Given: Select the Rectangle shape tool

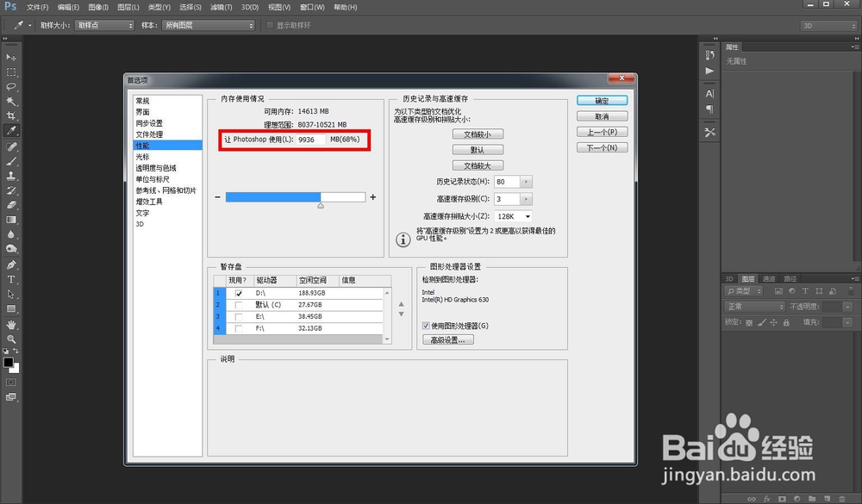Looking at the screenshot, I should click(x=11, y=309).
